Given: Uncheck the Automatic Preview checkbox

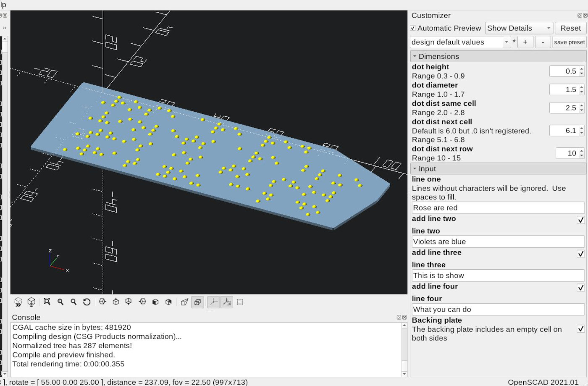Looking at the screenshot, I should coord(413,28).
